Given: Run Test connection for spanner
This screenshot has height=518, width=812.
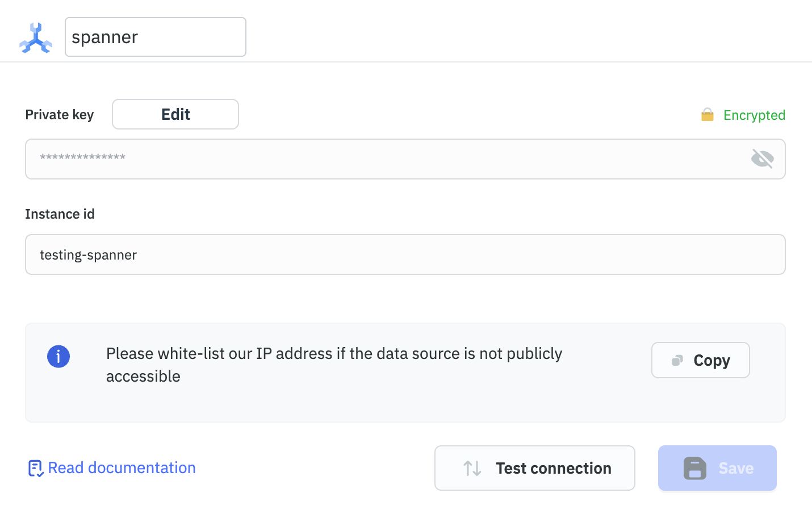Looking at the screenshot, I should click(x=534, y=468).
